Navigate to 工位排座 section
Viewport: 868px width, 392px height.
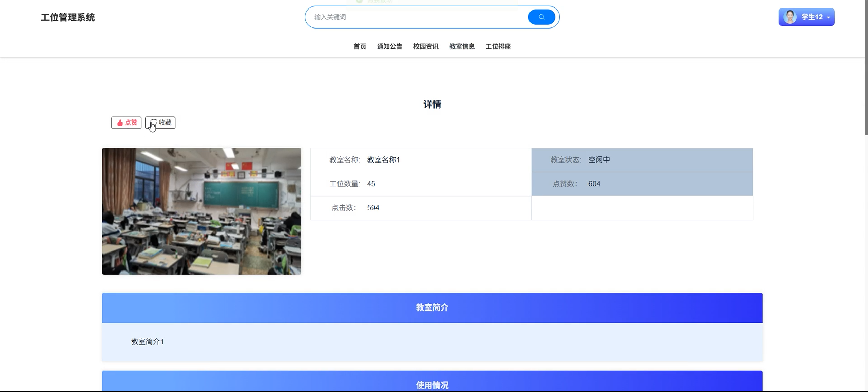tap(498, 46)
